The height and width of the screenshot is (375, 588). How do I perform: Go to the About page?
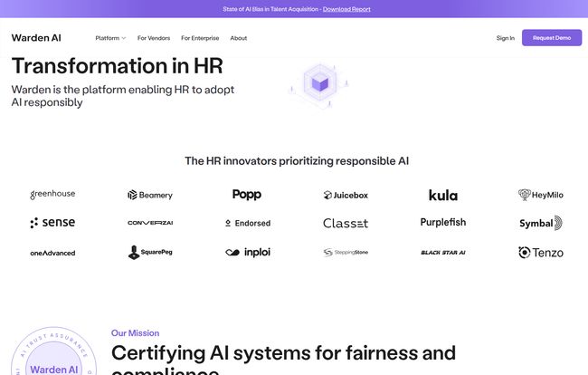click(x=238, y=38)
